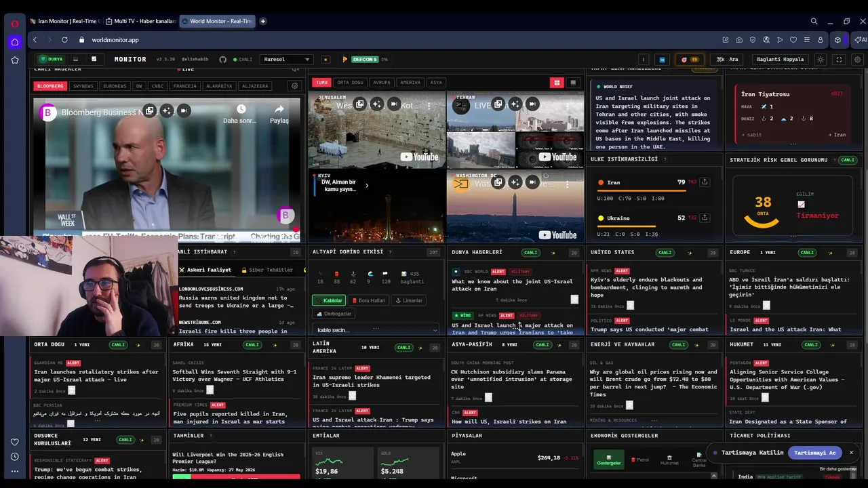This screenshot has width=868, height=488.
Task: Toggle CANLI badge in Hukumet panel
Action: (x=811, y=345)
